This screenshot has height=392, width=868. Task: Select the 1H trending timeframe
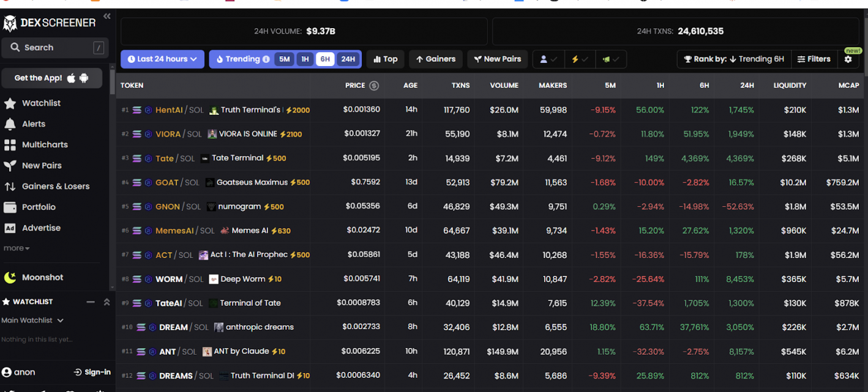(305, 59)
